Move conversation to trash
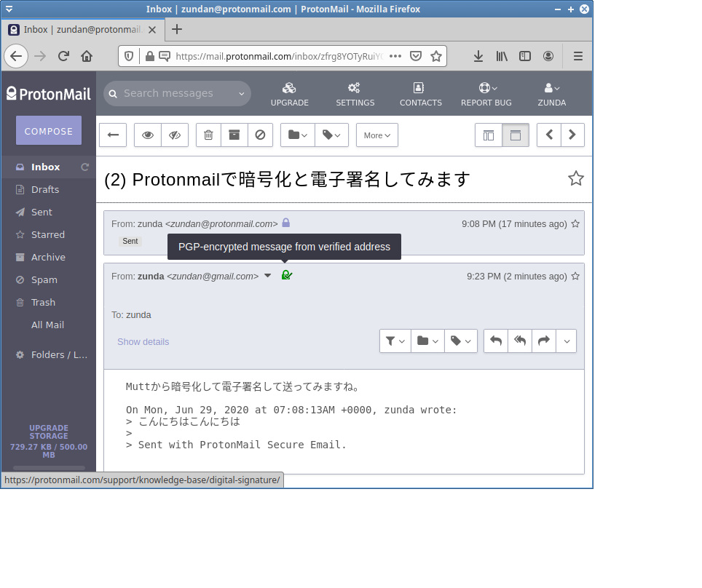This screenshot has height=588, width=702. pos(208,135)
